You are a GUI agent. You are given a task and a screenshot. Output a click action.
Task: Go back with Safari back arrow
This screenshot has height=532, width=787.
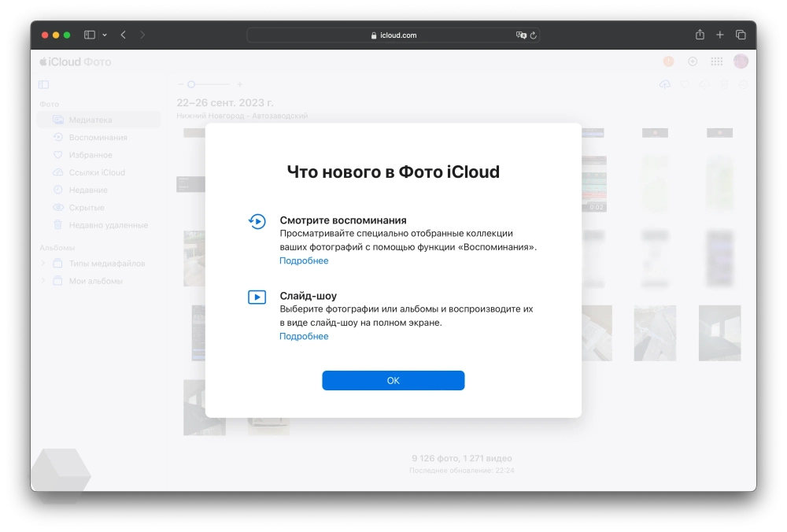click(124, 35)
